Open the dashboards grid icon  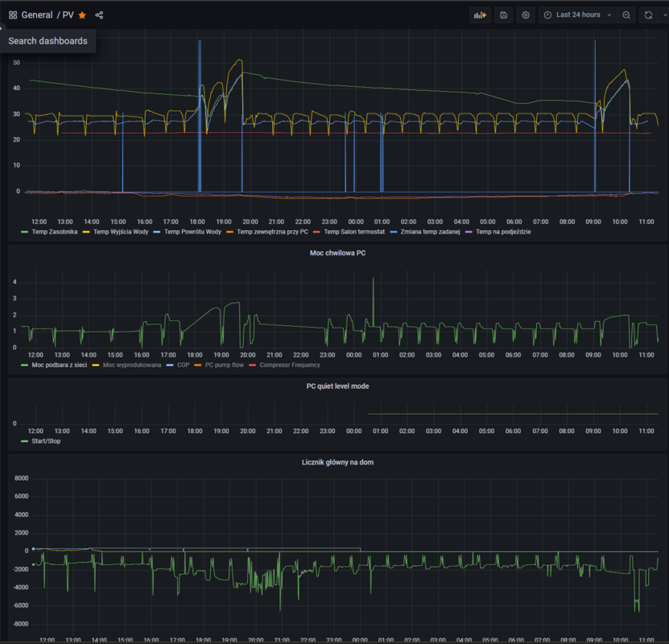pyautogui.click(x=13, y=15)
